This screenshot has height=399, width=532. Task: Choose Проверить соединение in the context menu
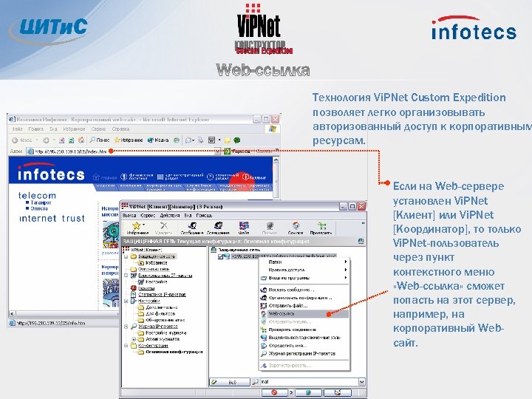(x=304, y=330)
